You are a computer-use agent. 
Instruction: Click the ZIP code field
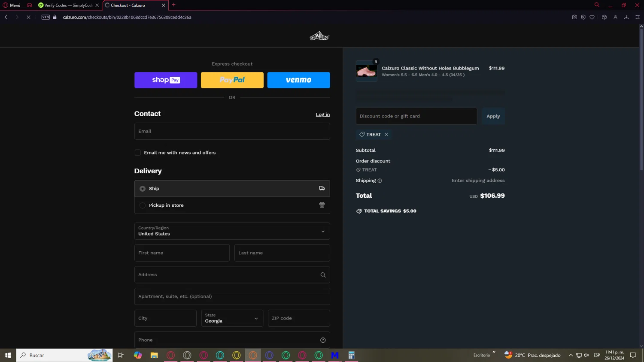pyautogui.click(x=299, y=318)
